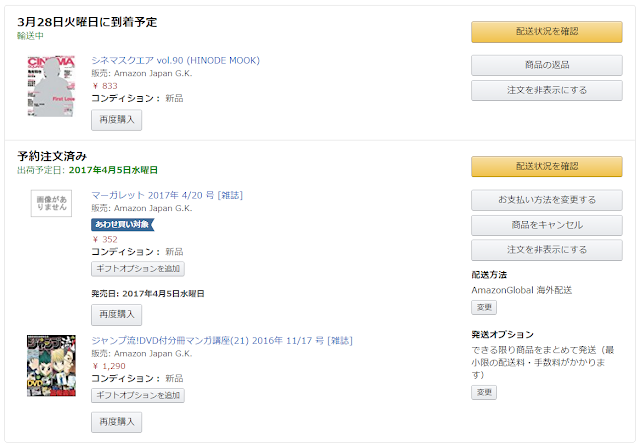This screenshot has width=640, height=448.
Task: Click 配送状況を確認 for the March 28 order
Action: (546, 32)
